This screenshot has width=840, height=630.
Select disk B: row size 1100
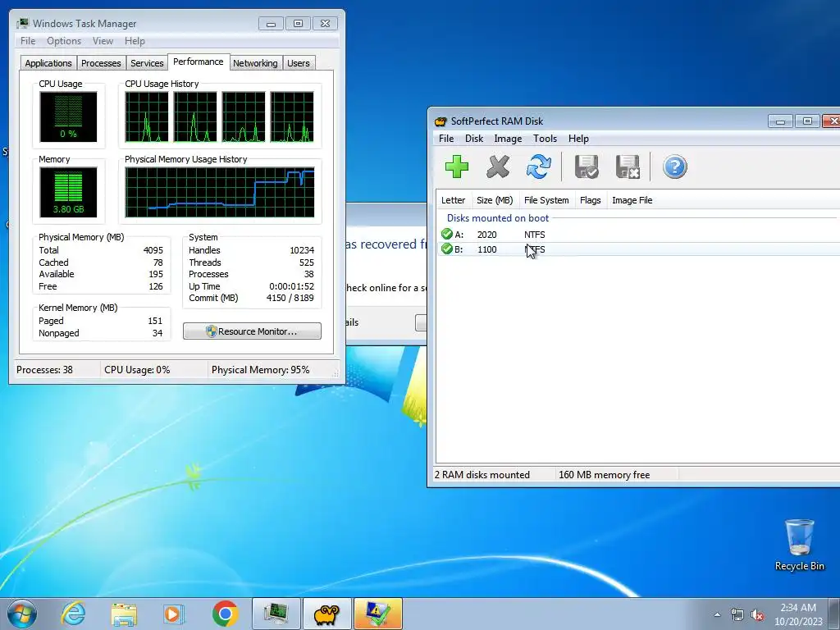637,249
